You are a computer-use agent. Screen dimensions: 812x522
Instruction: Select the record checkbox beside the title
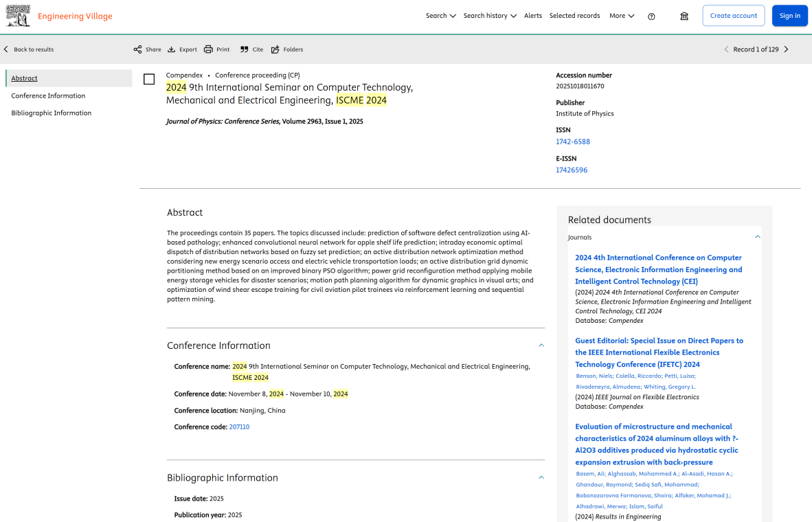pos(149,79)
